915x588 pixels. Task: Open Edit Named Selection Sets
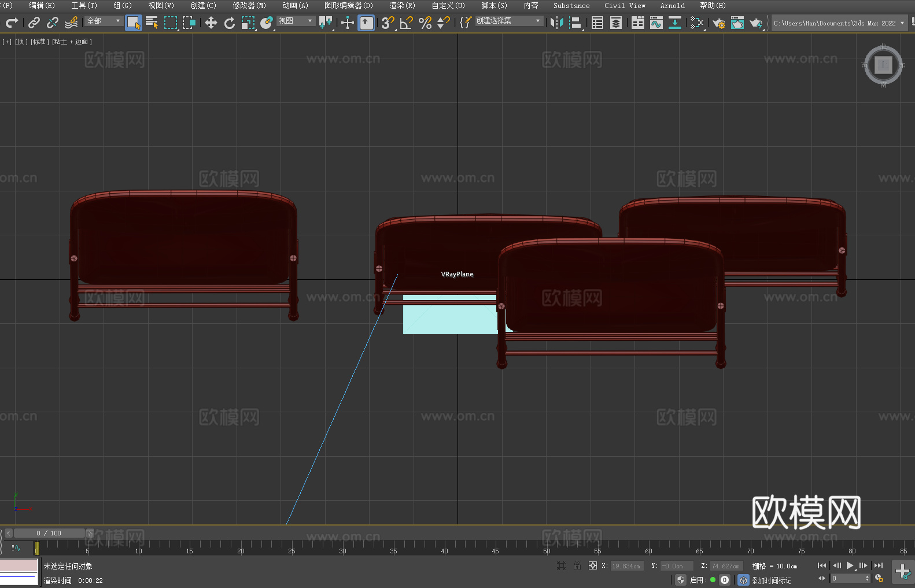[x=466, y=23]
